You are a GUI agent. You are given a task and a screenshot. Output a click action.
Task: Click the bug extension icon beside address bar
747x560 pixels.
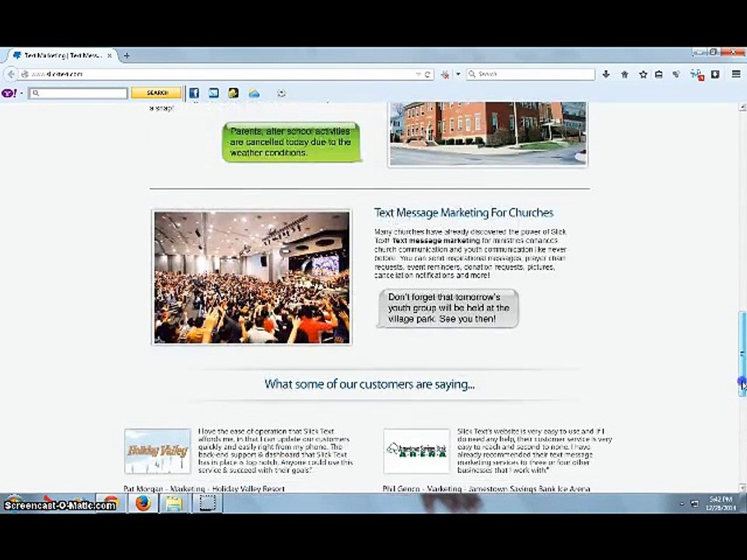(x=445, y=75)
